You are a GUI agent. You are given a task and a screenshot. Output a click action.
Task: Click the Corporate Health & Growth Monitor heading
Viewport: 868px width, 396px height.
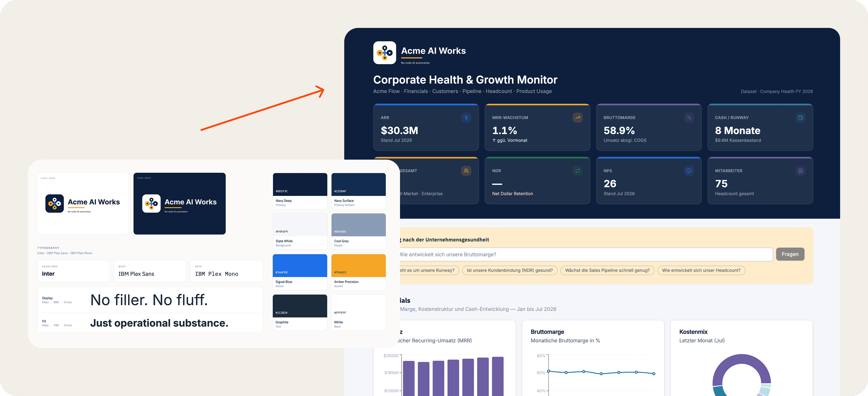coord(465,80)
